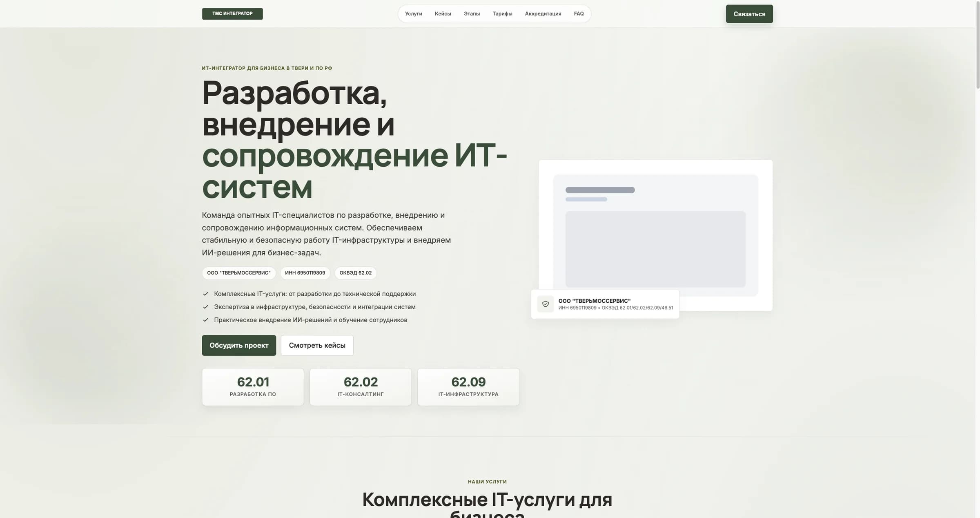This screenshot has height=518, width=980.
Task: Click the Связаться button
Action: 749,14
